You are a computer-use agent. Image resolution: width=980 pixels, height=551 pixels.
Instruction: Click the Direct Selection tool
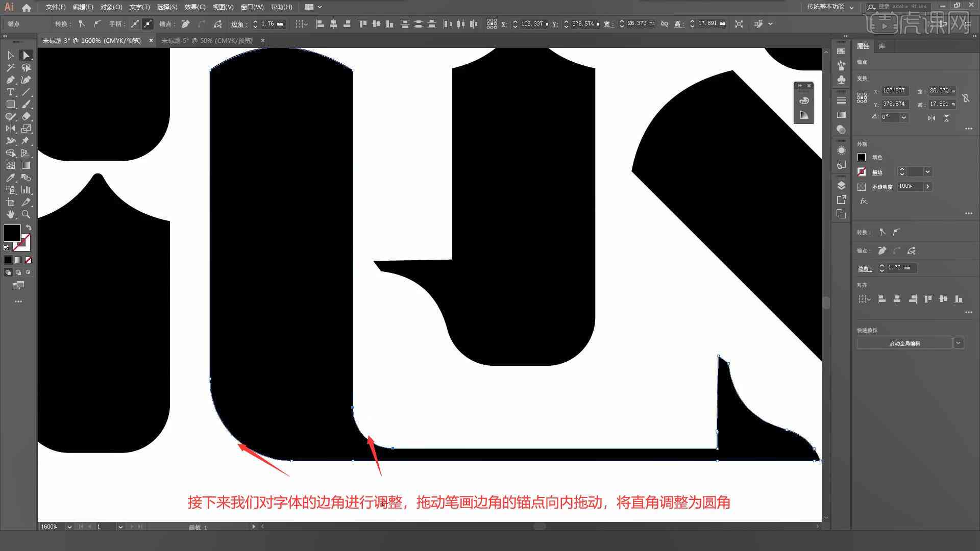26,55
